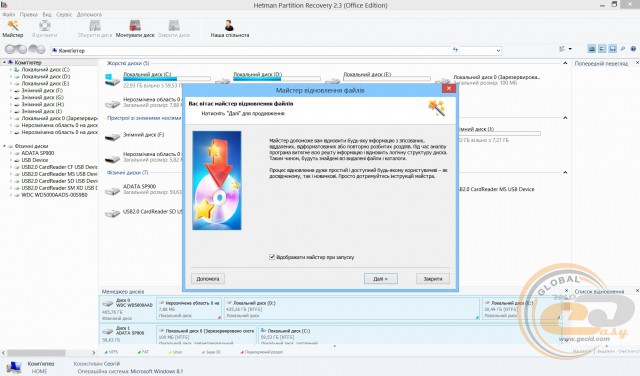Viewport: 640px width, 376px height.
Task: Open the Допомога menu in menu bar
Action: [x=89, y=14]
